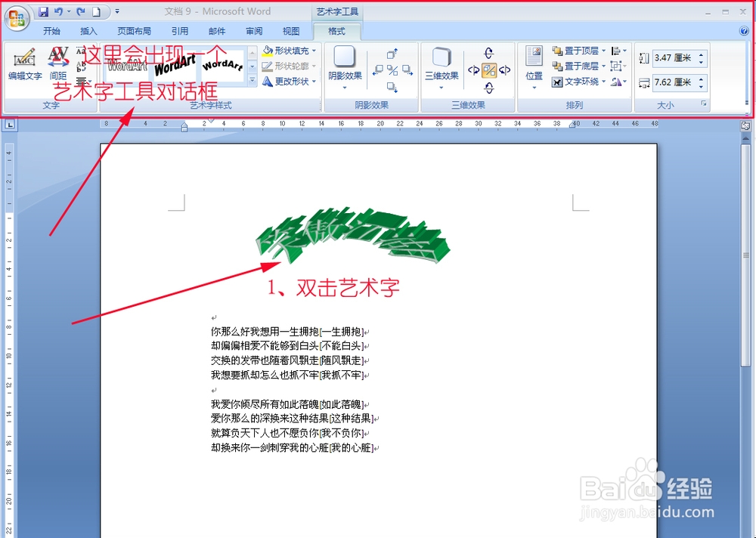
Task: Toggle the 3-D tilt down control
Action: click(488, 88)
